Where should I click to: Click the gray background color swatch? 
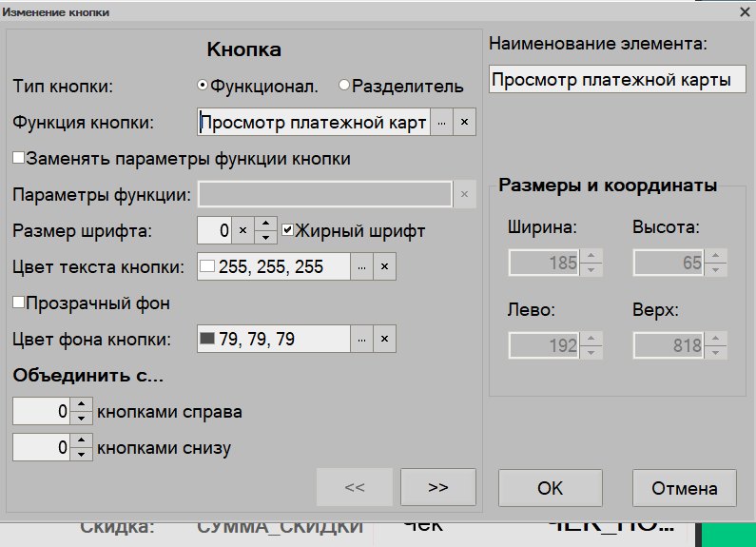pos(207,339)
